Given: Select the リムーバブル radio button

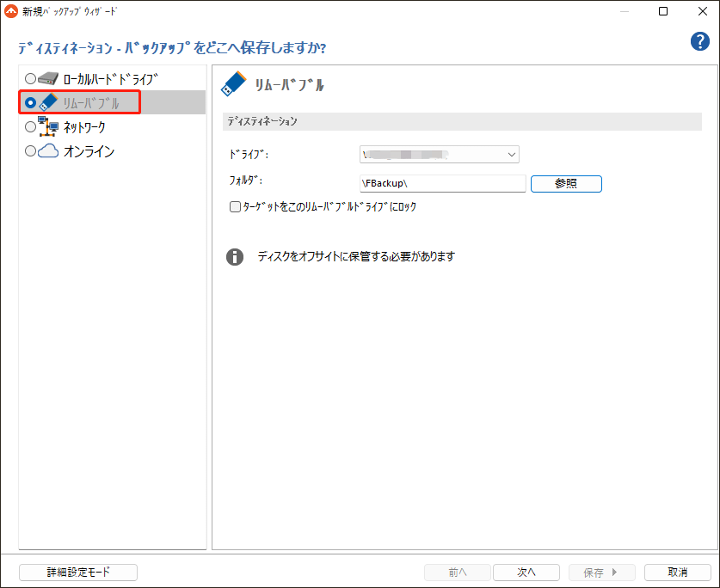Looking at the screenshot, I should 30,103.
